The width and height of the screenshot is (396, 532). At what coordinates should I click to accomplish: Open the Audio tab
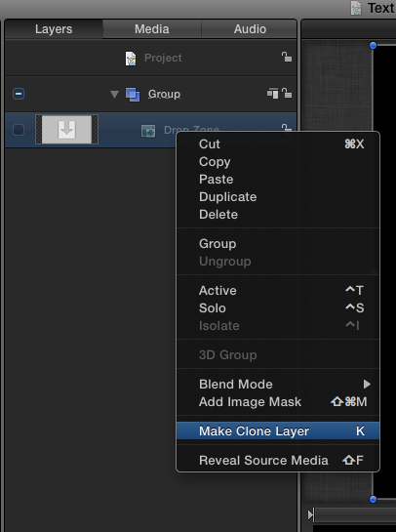point(250,29)
